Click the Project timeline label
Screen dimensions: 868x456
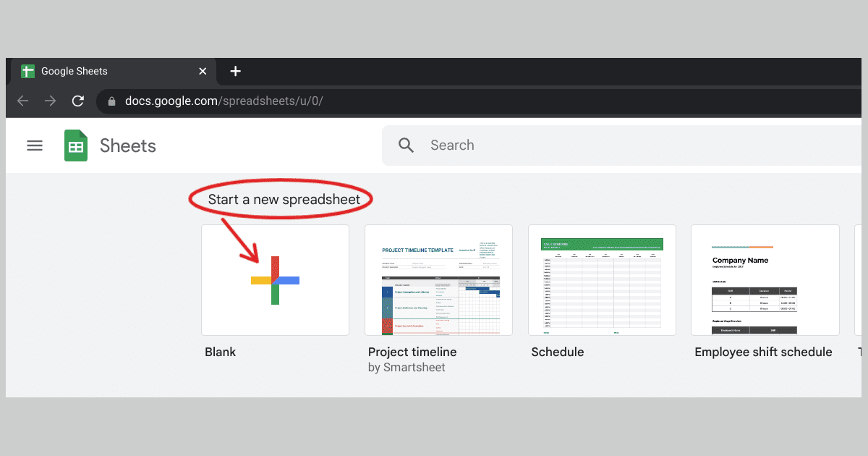point(412,352)
